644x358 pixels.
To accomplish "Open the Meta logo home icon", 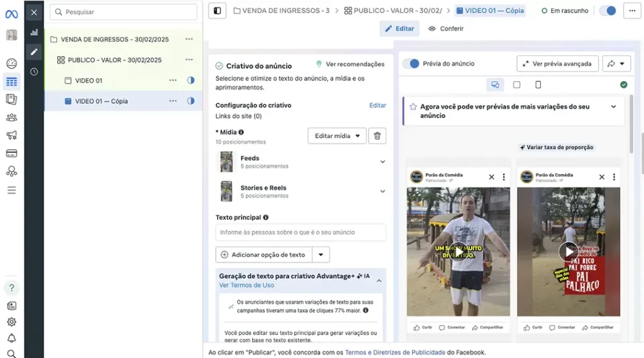I will pyautogui.click(x=11, y=13).
